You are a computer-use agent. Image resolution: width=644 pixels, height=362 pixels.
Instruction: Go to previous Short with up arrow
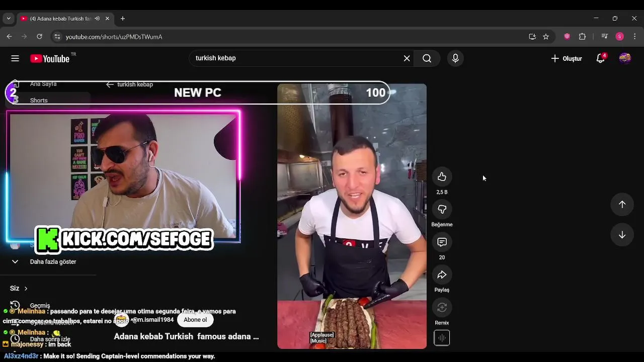622,204
